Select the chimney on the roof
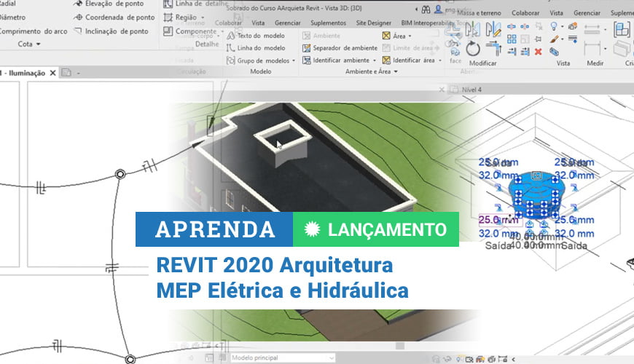Image resolution: width=634 pixels, height=364 pixels. pyautogui.click(x=281, y=142)
